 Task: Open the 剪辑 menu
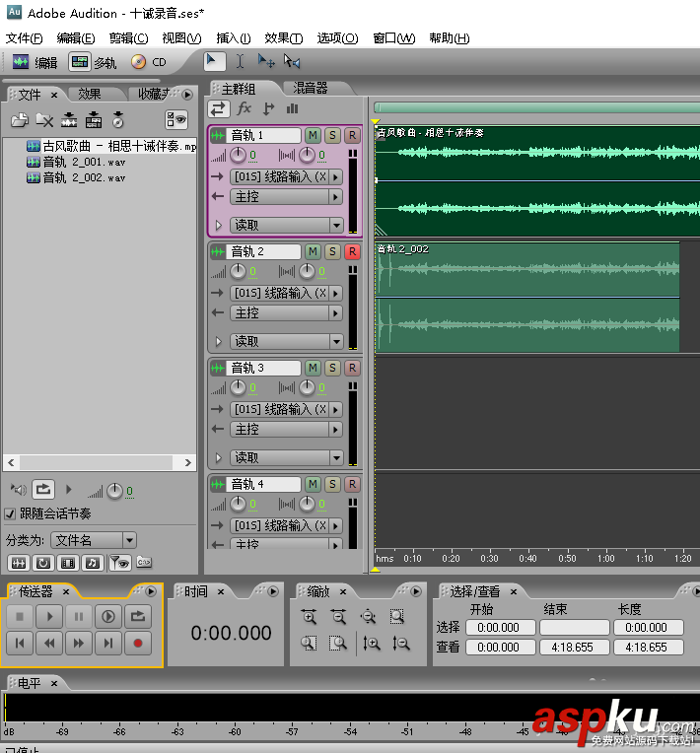[x=128, y=37]
